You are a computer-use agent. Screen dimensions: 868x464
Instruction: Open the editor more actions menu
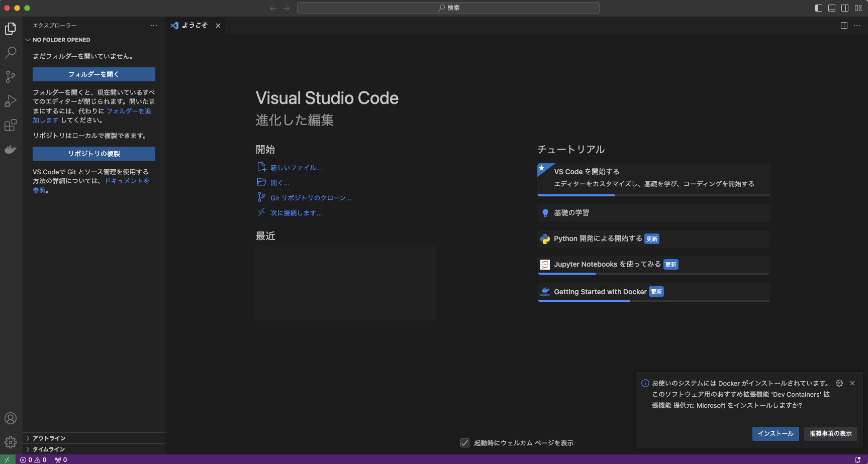[857, 26]
